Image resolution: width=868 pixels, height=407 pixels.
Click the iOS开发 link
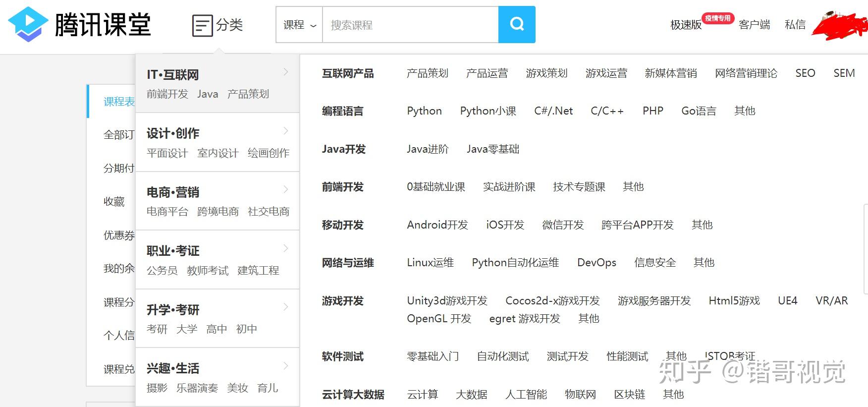pyautogui.click(x=505, y=225)
